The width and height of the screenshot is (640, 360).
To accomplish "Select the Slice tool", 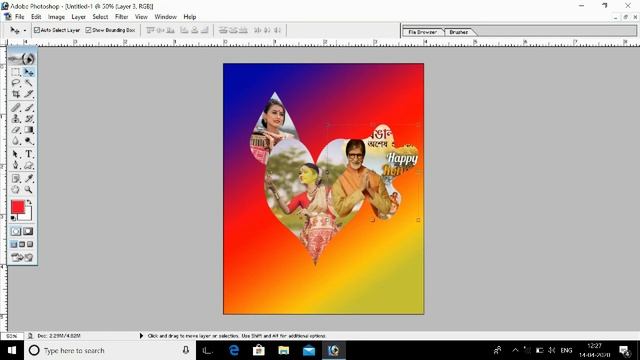I will pos(29,94).
